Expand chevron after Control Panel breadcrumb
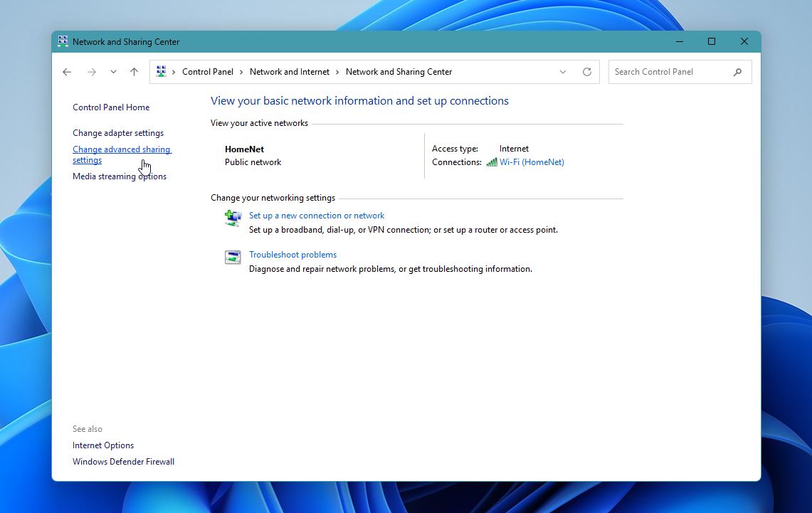Image resolution: width=812 pixels, height=513 pixels. click(241, 72)
